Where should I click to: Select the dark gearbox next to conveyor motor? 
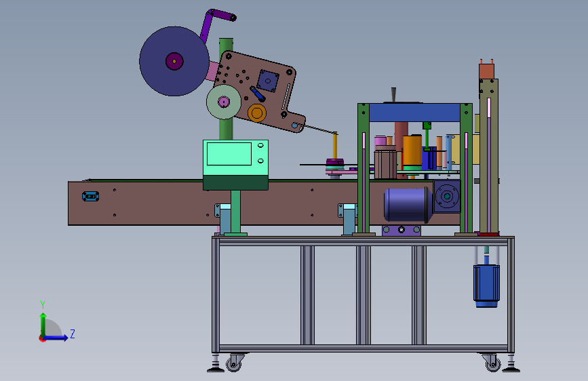point(447,196)
